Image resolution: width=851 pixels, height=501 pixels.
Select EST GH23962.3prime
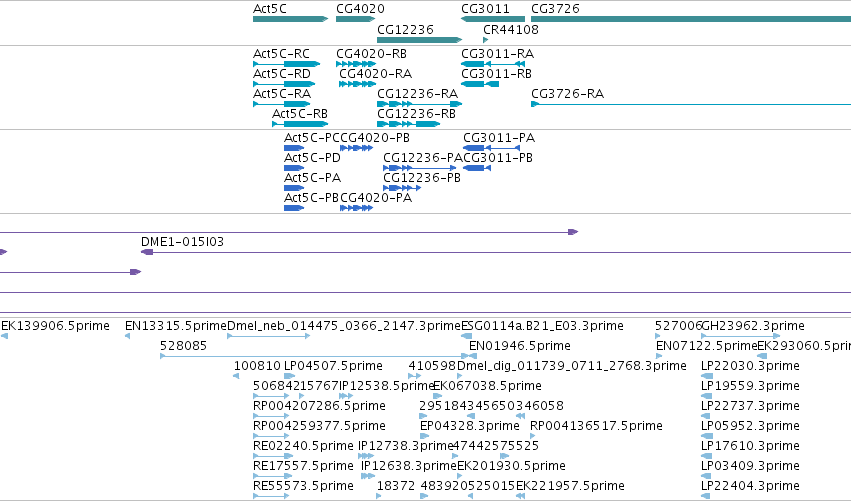pyautogui.click(x=741, y=337)
